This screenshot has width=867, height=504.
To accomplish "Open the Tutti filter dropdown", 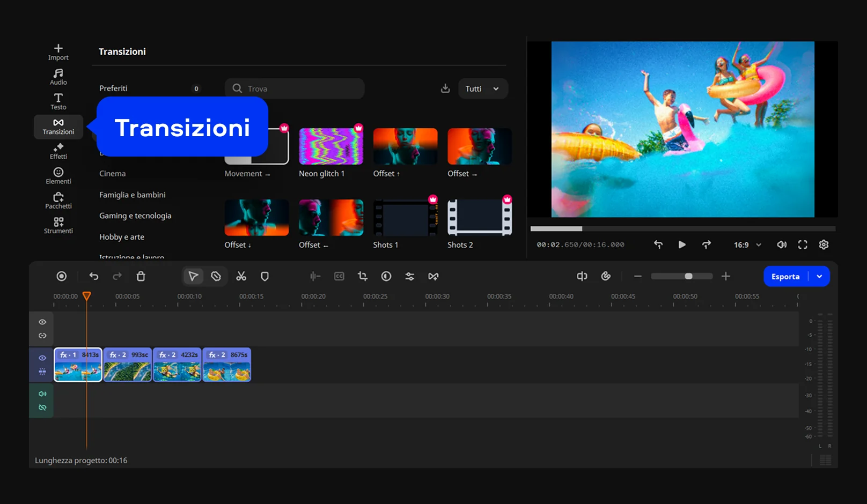I will click(482, 88).
